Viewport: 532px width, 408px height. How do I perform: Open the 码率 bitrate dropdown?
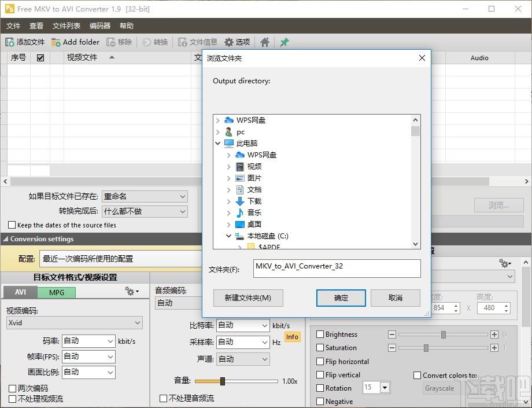(x=88, y=341)
